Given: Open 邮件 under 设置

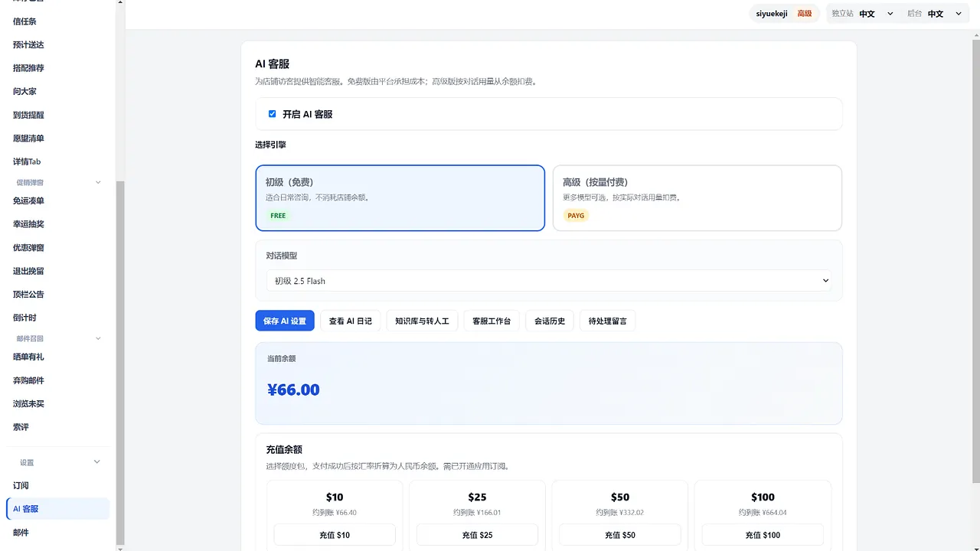Looking at the screenshot, I should [58, 533].
